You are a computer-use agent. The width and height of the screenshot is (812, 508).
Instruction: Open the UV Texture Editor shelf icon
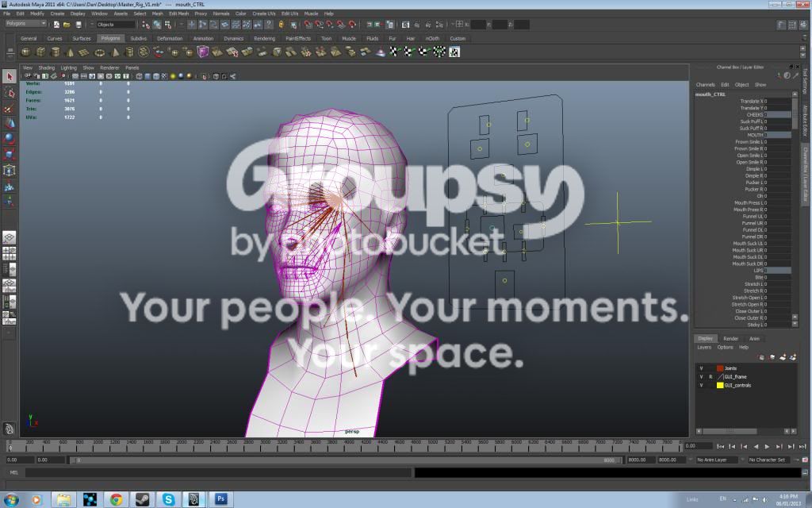[x=454, y=52]
